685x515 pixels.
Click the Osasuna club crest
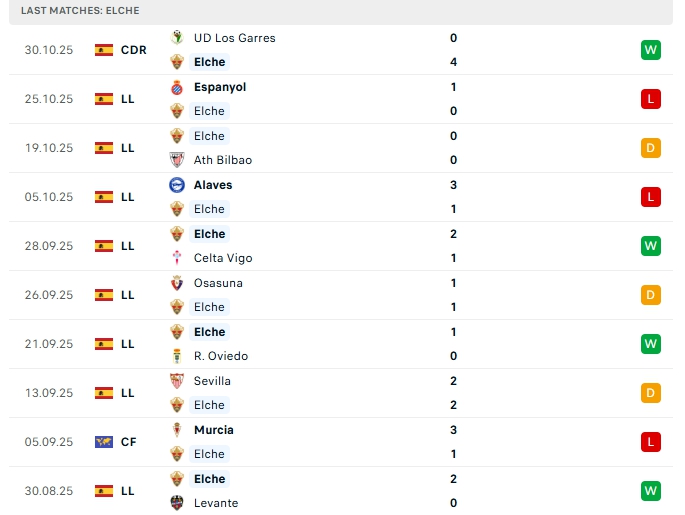[177, 283]
